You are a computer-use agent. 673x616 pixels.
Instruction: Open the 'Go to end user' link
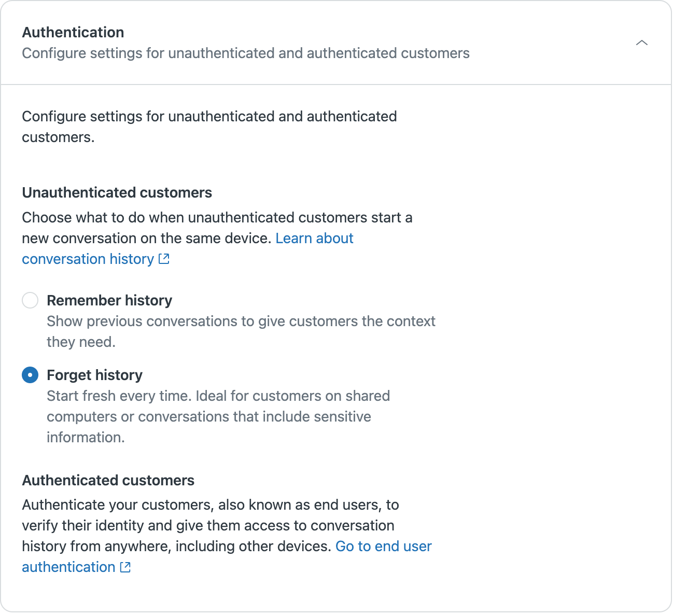click(x=383, y=547)
